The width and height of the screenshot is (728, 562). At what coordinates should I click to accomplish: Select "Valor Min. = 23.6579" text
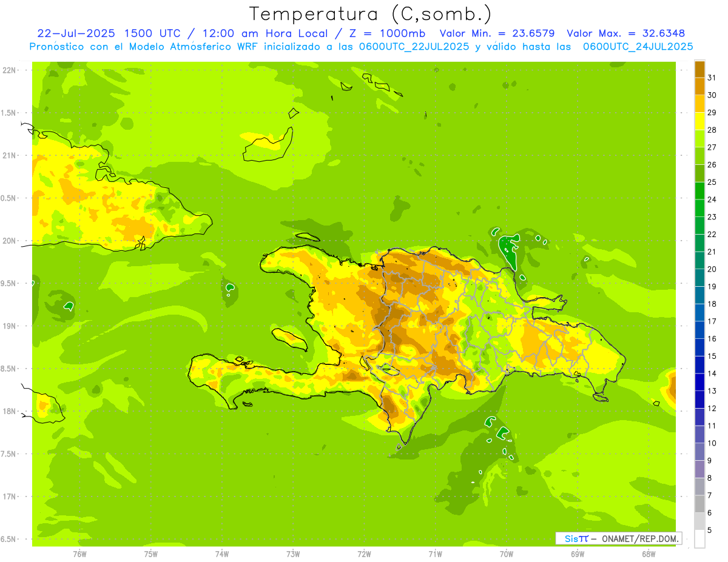point(497,33)
